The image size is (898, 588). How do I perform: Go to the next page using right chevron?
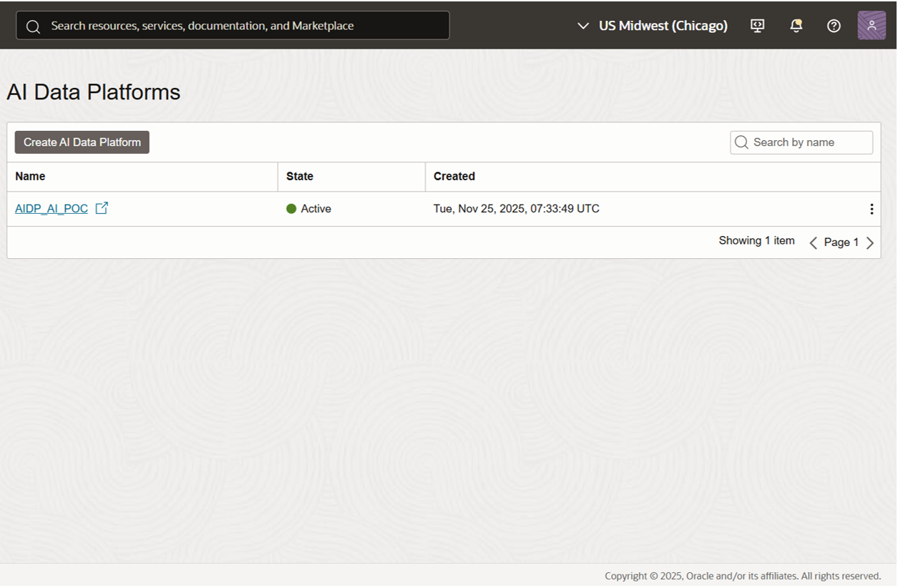click(x=870, y=243)
